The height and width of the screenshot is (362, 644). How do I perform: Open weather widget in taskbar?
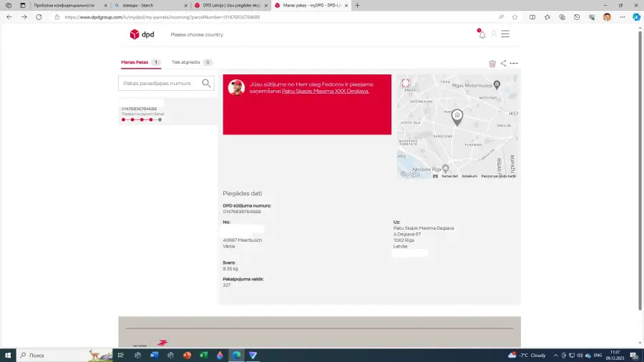[x=527, y=355]
